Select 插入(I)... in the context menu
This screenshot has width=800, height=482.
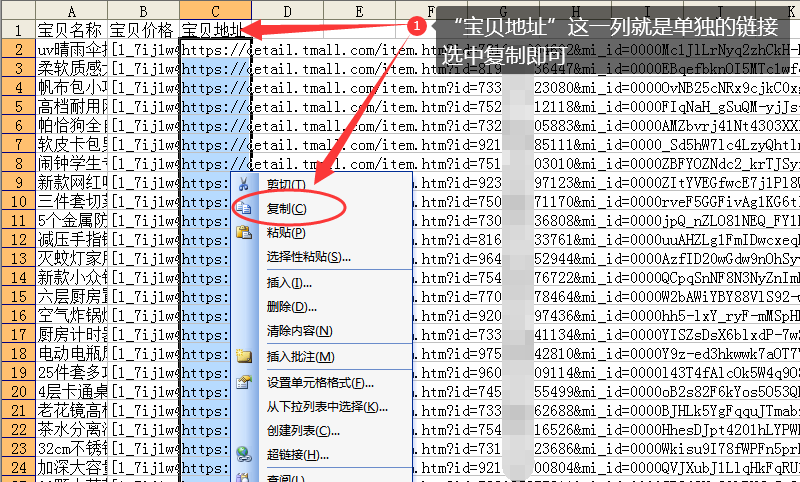[290, 282]
